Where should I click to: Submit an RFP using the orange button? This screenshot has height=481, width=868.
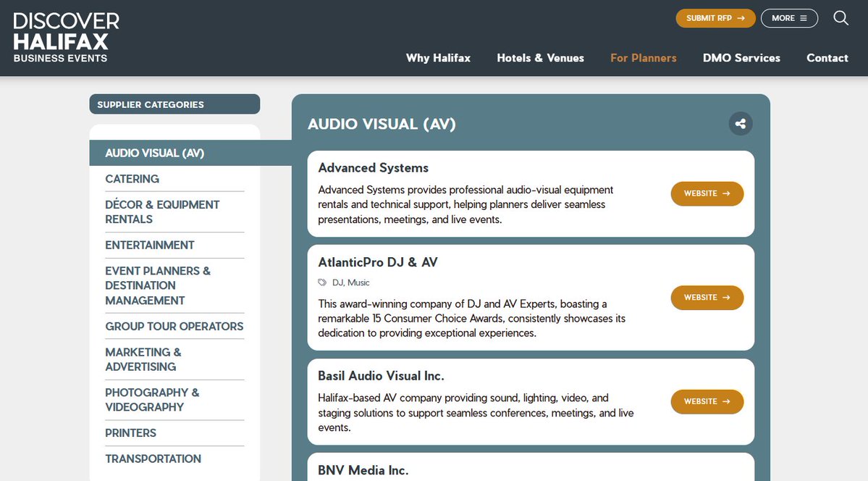pyautogui.click(x=715, y=18)
